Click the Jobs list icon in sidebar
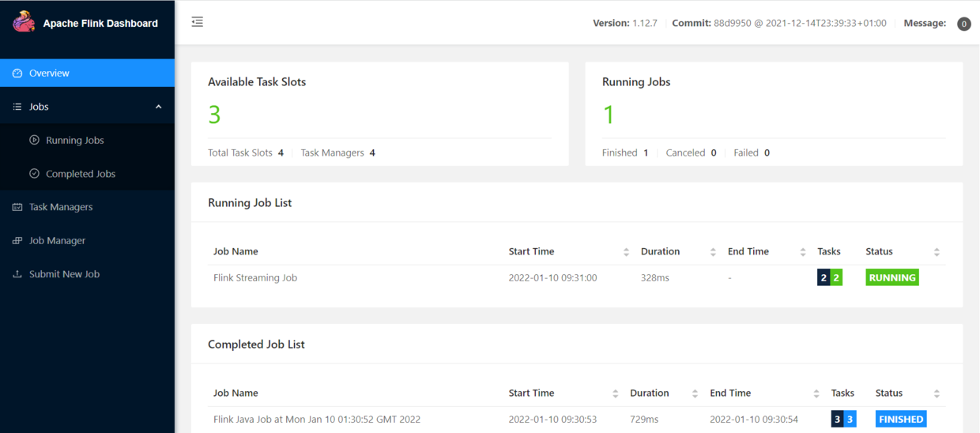This screenshot has height=433, width=980. point(17,107)
